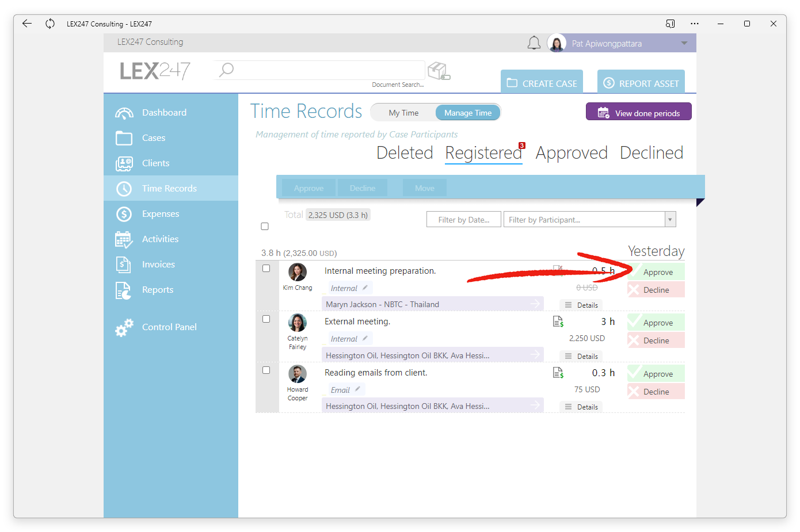Click the notifications bell icon
This screenshot has height=532, width=800.
coord(534,43)
